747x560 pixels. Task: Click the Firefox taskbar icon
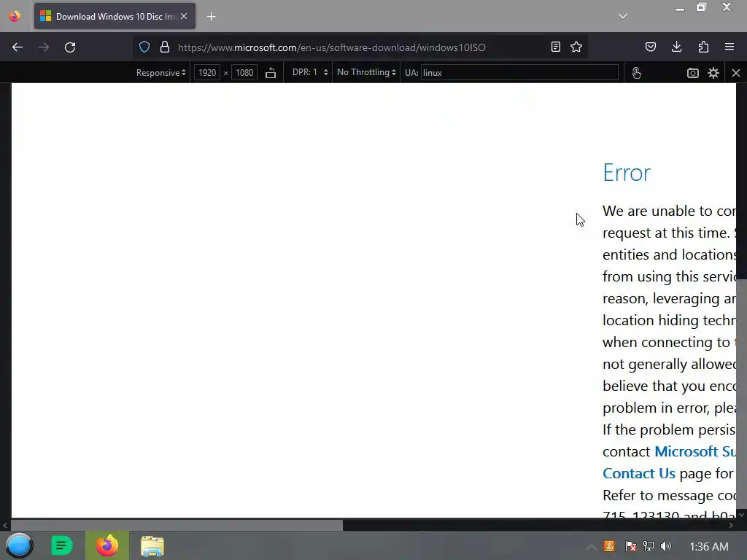click(107, 545)
